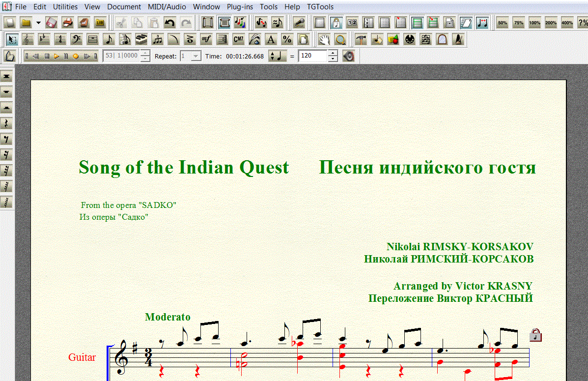This screenshot has height=381, width=588.
Task: Set zoom to 200%
Action: click(x=551, y=23)
